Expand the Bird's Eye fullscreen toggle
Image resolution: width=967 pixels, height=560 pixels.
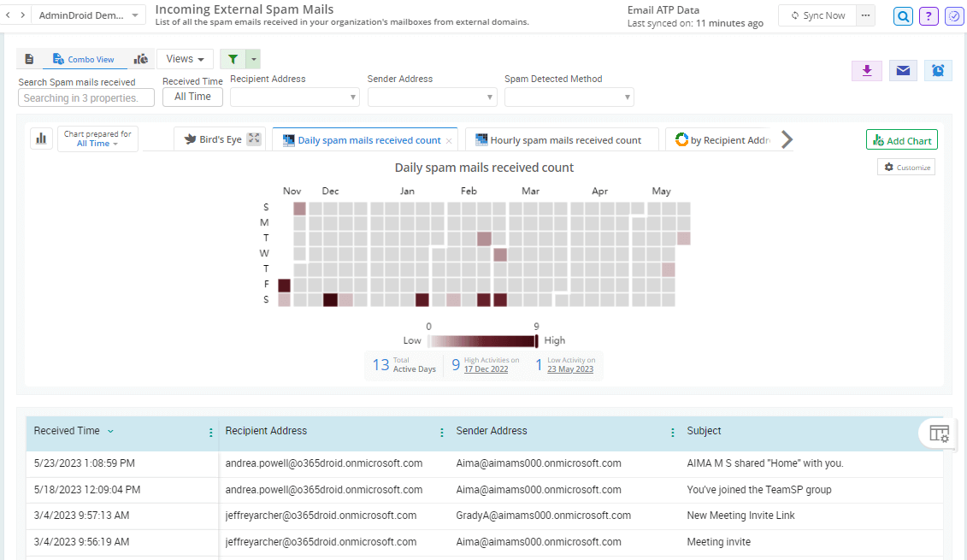254,139
